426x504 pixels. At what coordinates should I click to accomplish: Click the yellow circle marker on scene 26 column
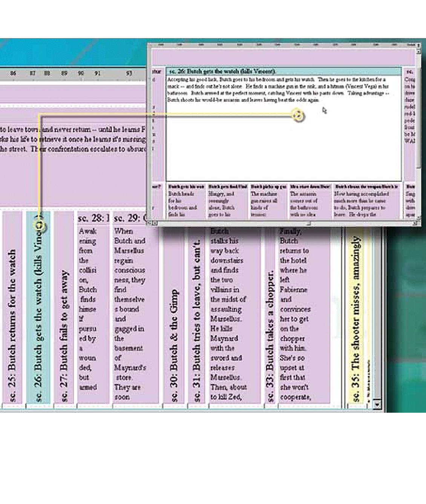click(x=40, y=226)
